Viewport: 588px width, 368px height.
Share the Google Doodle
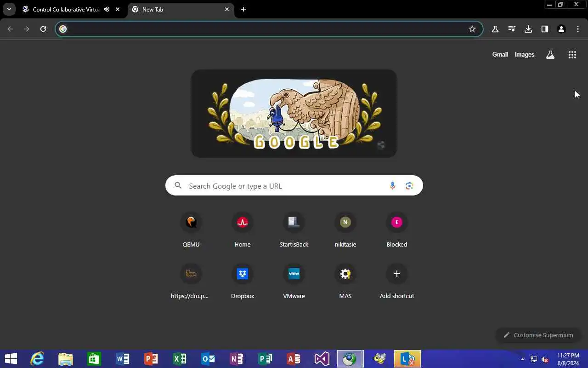coord(381,146)
